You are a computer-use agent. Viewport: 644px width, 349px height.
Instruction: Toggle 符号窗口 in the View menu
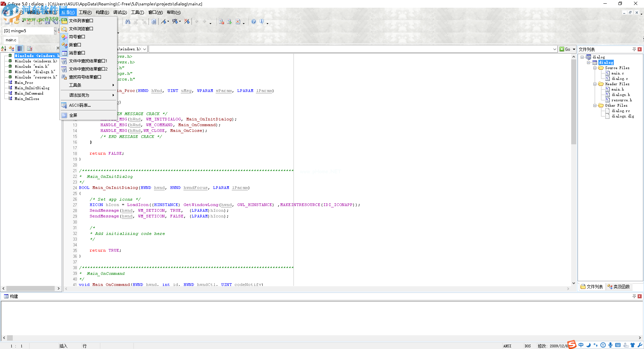click(x=77, y=37)
